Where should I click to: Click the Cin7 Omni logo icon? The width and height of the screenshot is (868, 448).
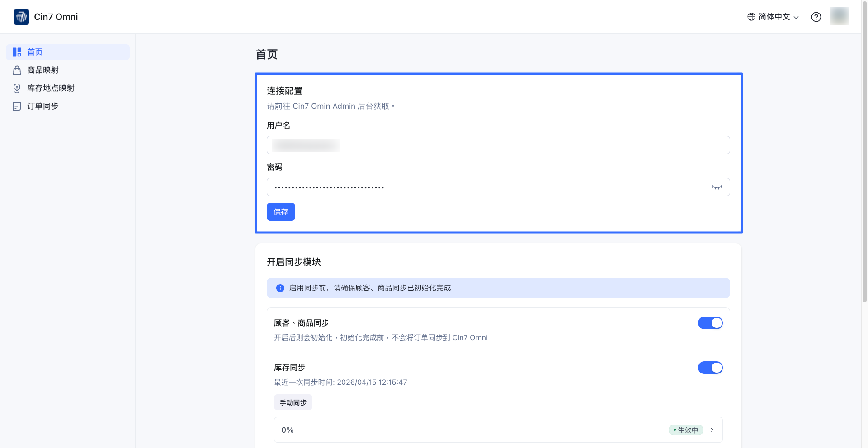[21, 17]
